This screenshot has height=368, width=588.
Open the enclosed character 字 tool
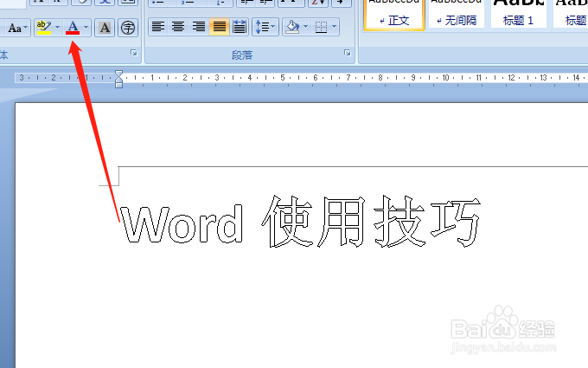pyautogui.click(x=128, y=28)
